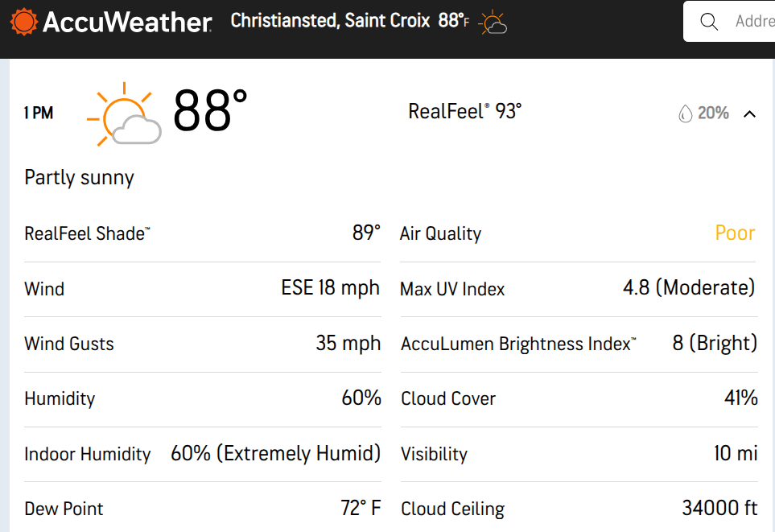Click the Poor air quality value

pyautogui.click(x=735, y=233)
